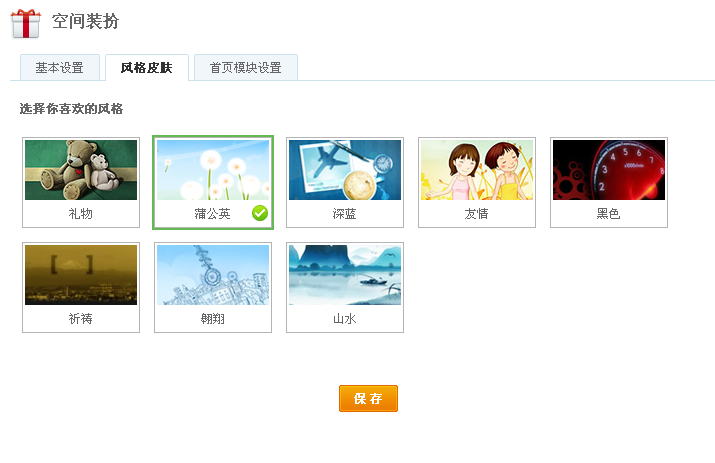Image resolution: width=715 pixels, height=463 pixels.
Task: Save settings with the 保存 button
Action: (x=368, y=398)
